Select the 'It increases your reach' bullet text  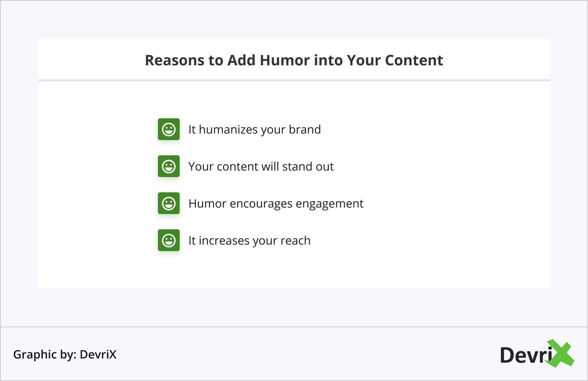click(x=249, y=241)
